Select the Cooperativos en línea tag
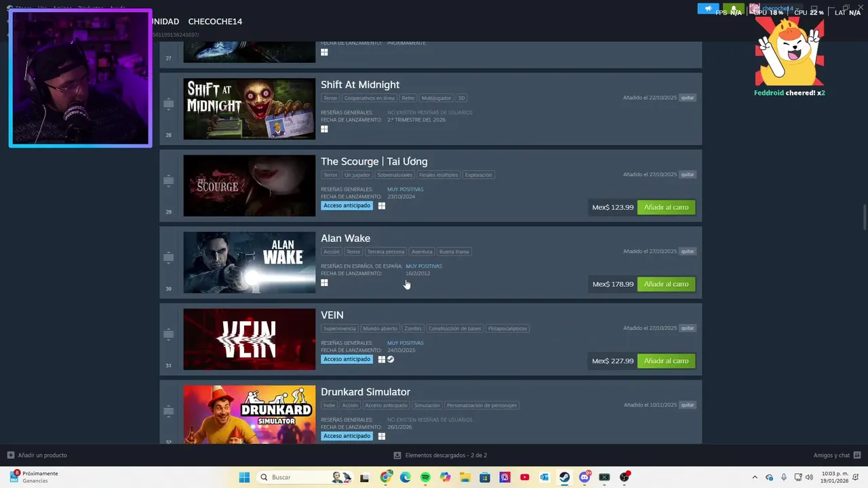 (x=369, y=98)
